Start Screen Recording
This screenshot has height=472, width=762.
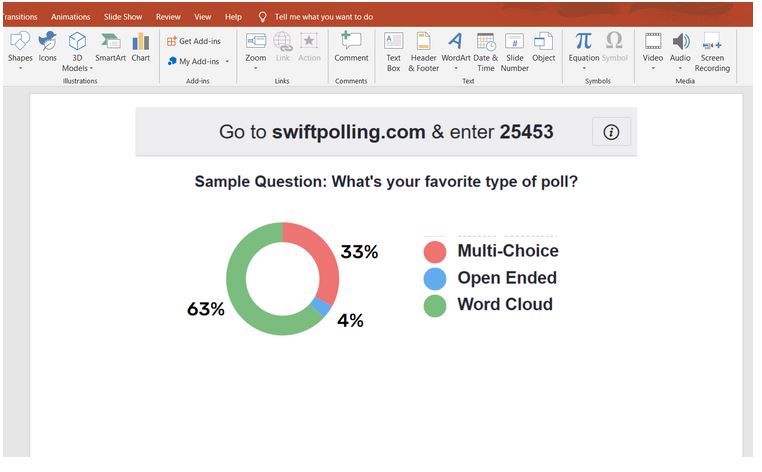[x=712, y=52]
